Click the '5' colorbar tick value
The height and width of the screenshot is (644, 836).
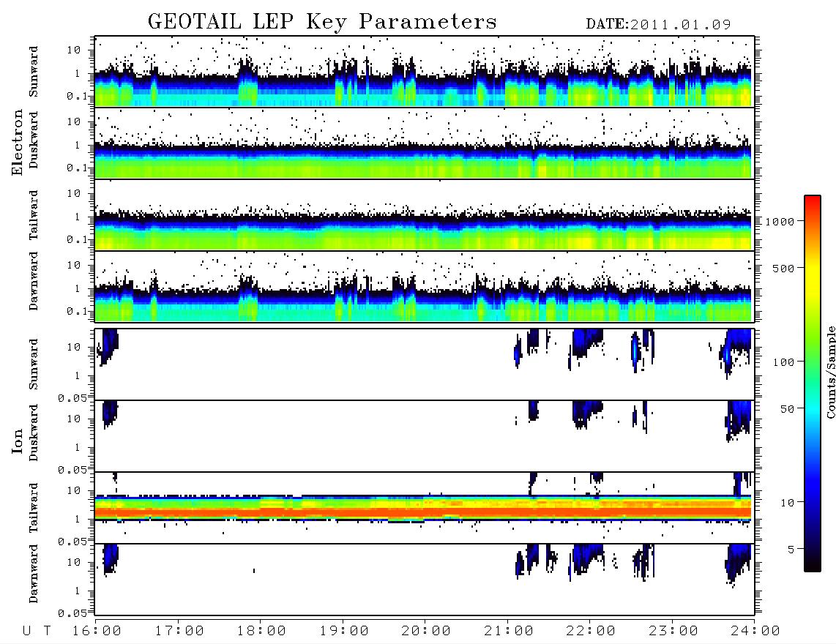click(791, 550)
